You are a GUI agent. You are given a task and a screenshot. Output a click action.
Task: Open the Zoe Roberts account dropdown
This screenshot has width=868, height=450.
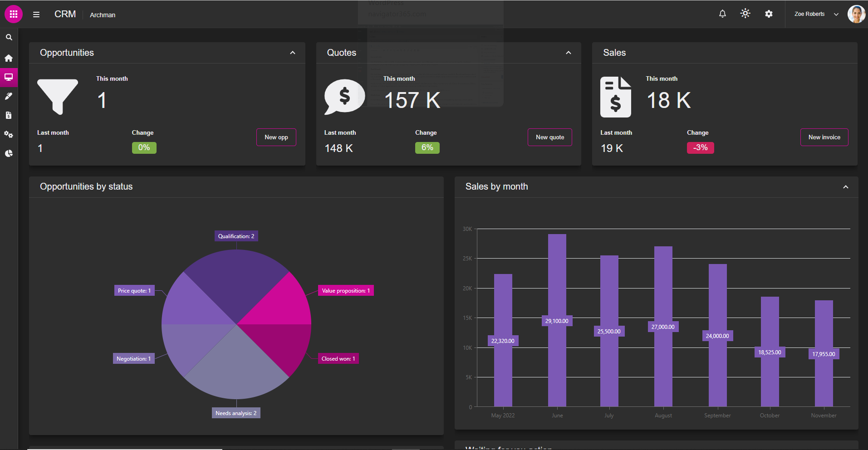point(815,14)
